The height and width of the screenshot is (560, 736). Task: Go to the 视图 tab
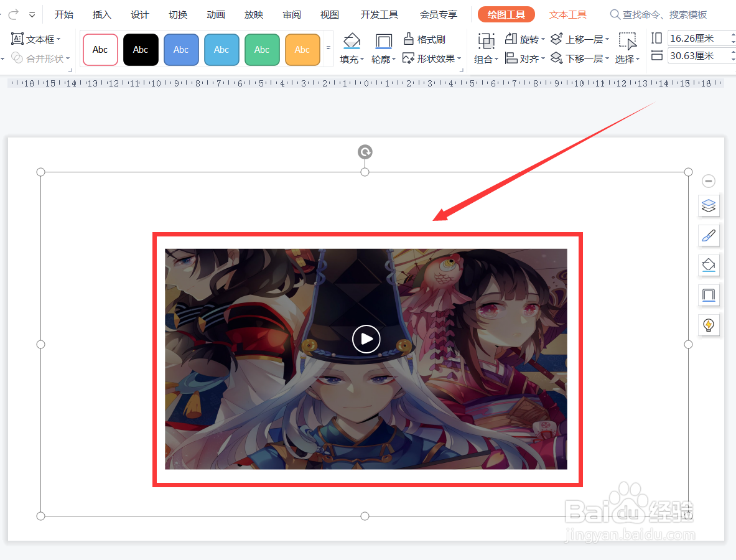pyautogui.click(x=330, y=14)
